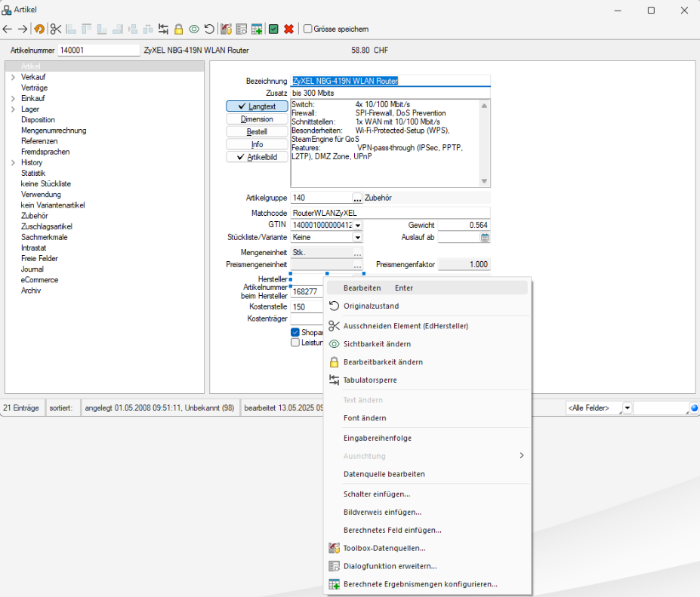
Task: Expand the Einkauf tree node
Action: pyautogui.click(x=13, y=99)
